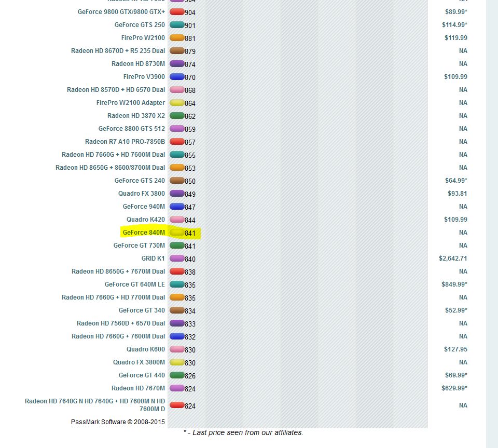The height and width of the screenshot is (448, 498).
Task: Click the $89.99* price for GeForce 9800 GTX
Action: (x=456, y=12)
